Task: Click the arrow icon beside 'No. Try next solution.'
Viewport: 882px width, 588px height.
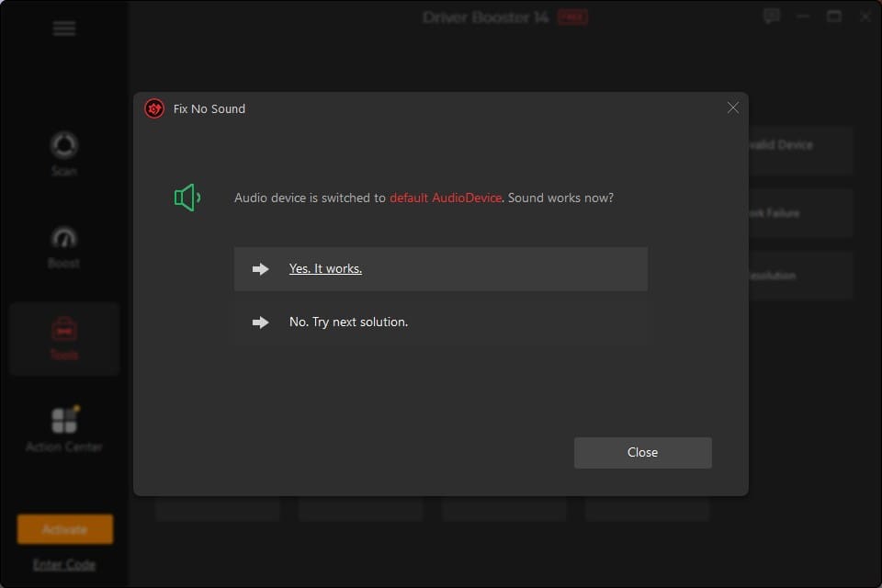Action: [260, 322]
